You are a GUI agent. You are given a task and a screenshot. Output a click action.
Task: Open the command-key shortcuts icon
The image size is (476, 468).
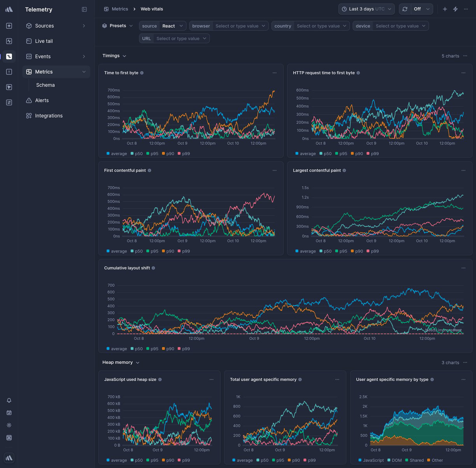pyautogui.click(x=9, y=438)
